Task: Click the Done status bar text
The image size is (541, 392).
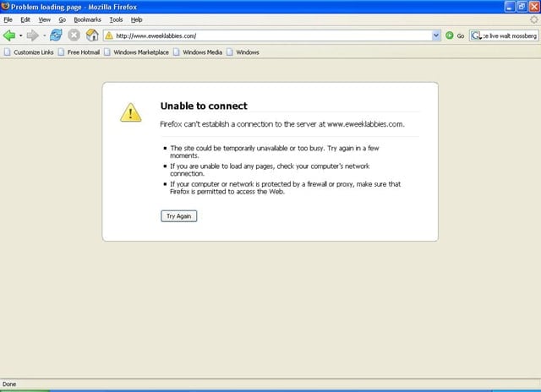Action: coord(9,384)
